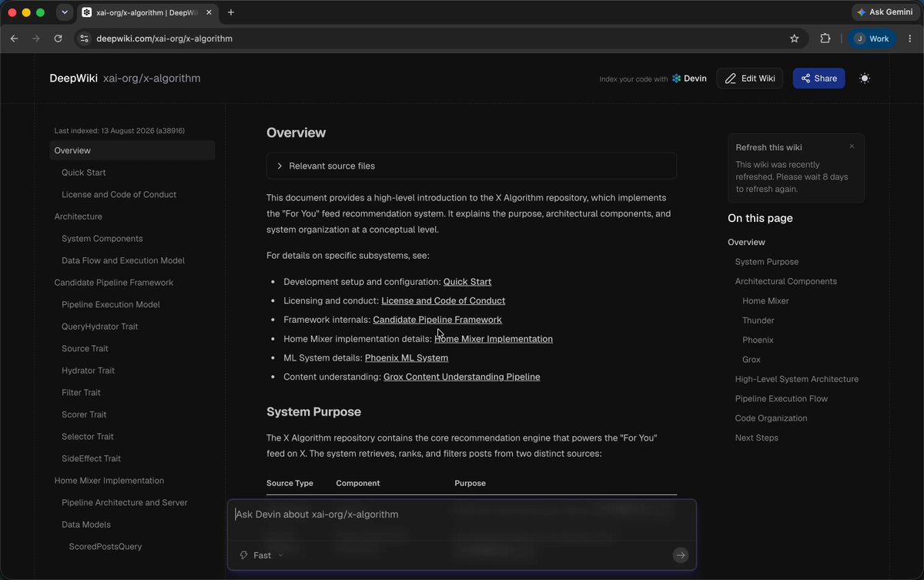924x580 pixels.
Task: Toggle the light/dark theme sun icon
Action: pyautogui.click(x=865, y=79)
